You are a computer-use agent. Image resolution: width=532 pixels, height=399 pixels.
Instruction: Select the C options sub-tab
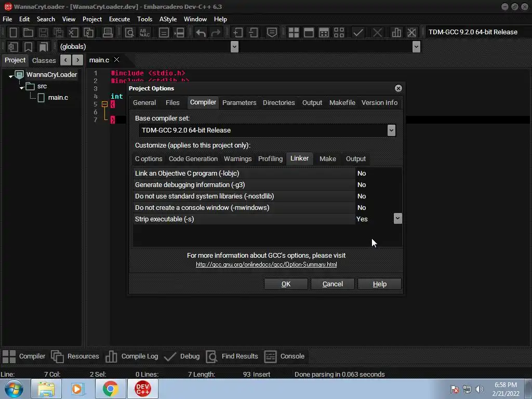(148, 159)
